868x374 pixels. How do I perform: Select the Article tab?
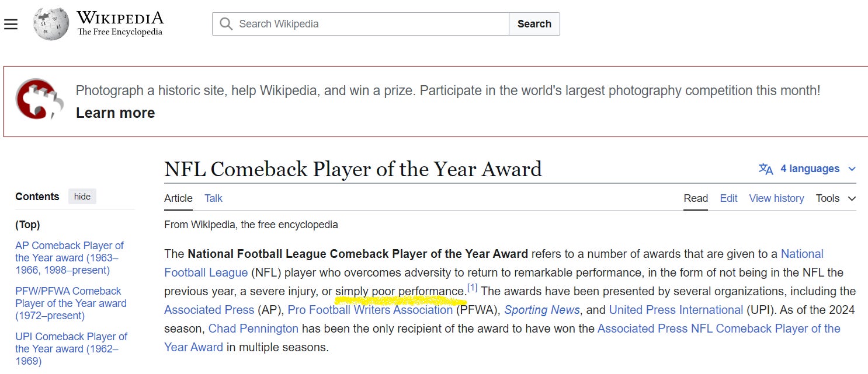[178, 198]
